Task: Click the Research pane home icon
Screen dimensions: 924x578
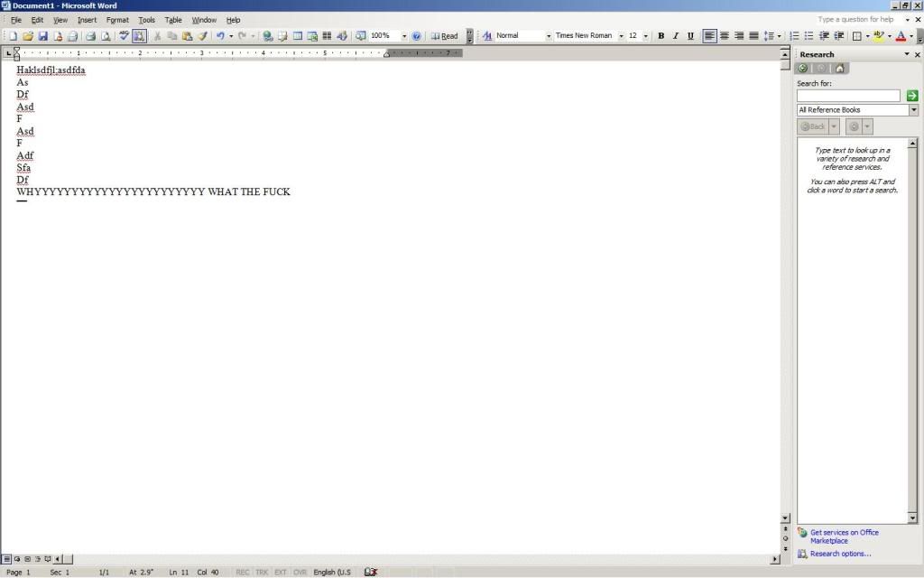Action: point(840,69)
